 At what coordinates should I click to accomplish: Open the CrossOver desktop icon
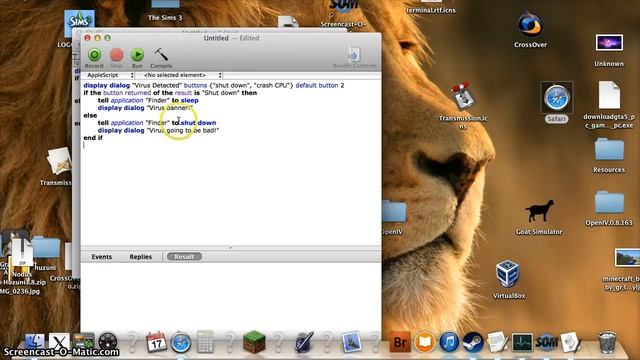coord(530,25)
